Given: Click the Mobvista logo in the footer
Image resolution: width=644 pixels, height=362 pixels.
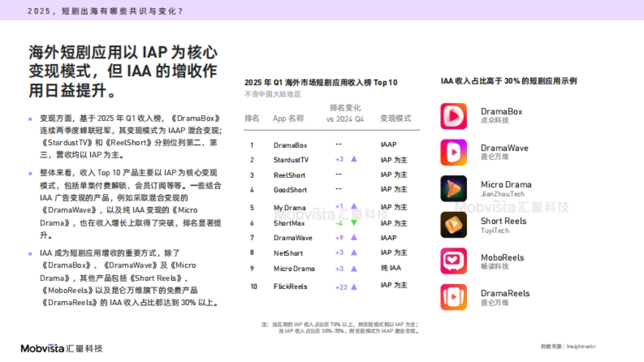Looking at the screenshot, I should coord(61,349).
